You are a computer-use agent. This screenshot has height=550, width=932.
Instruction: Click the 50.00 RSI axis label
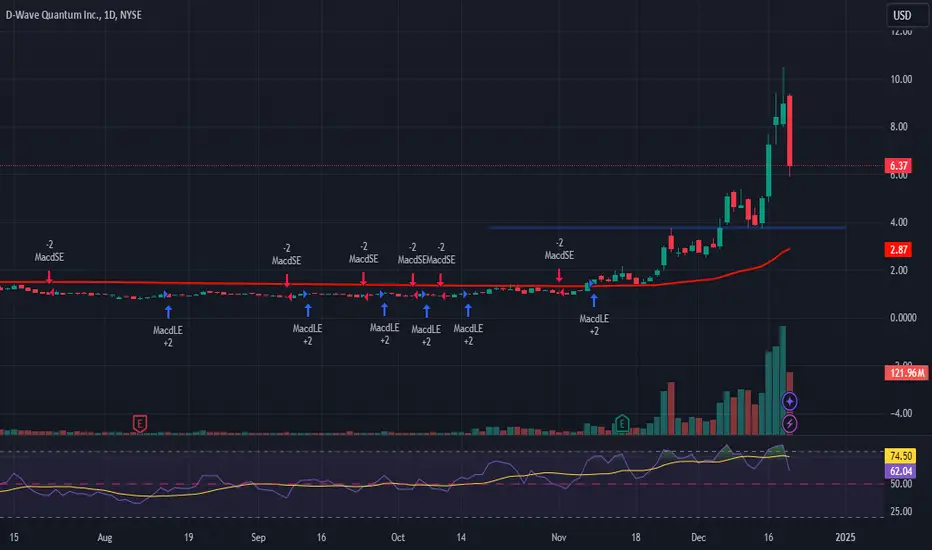point(901,484)
